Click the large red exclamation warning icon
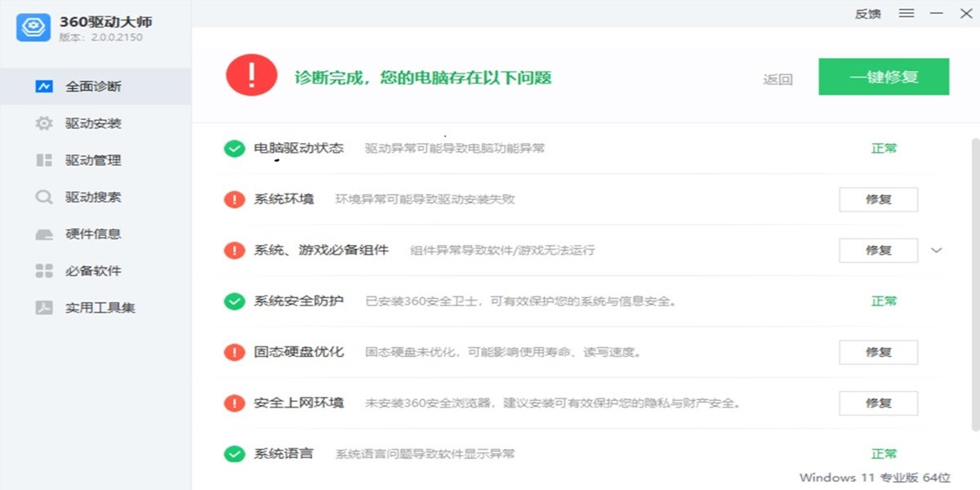Image resolution: width=980 pixels, height=490 pixels. pos(252,76)
